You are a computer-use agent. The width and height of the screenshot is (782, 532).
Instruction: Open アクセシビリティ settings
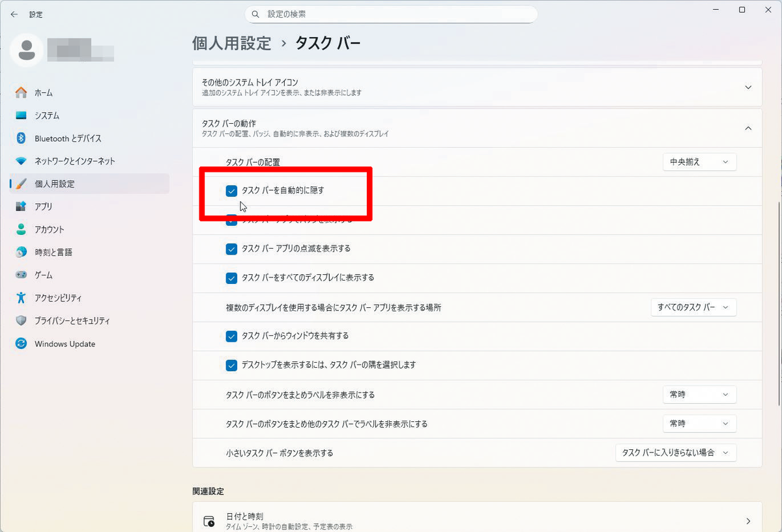click(x=89, y=298)
